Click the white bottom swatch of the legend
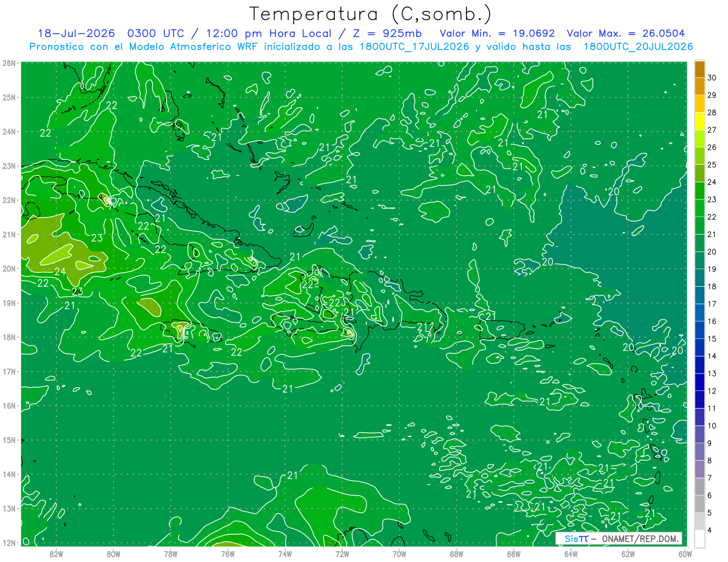728x562 pixels. [699, 538]
